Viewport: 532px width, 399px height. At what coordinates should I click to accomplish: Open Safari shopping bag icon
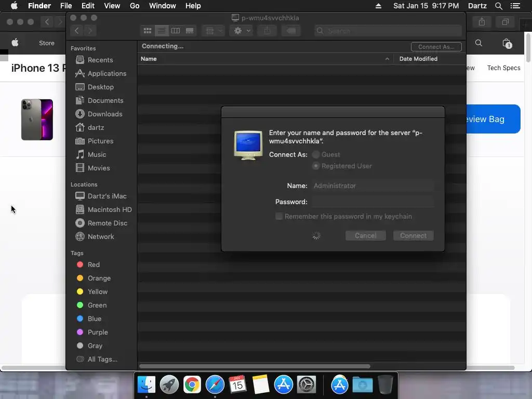[507, 44]
